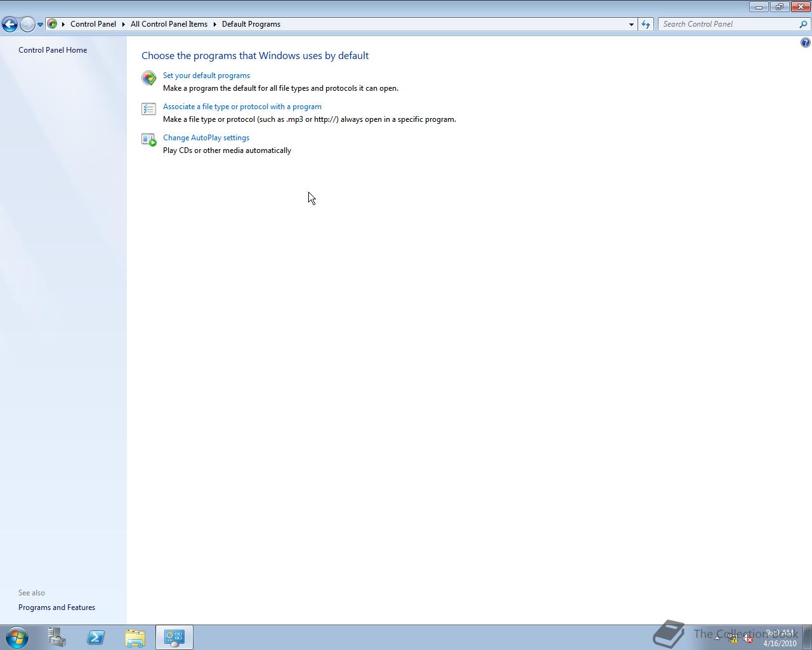The image size is (812, 650).
Task: Open Change AutoPlay settings link
Action: [x=206, y=138]
